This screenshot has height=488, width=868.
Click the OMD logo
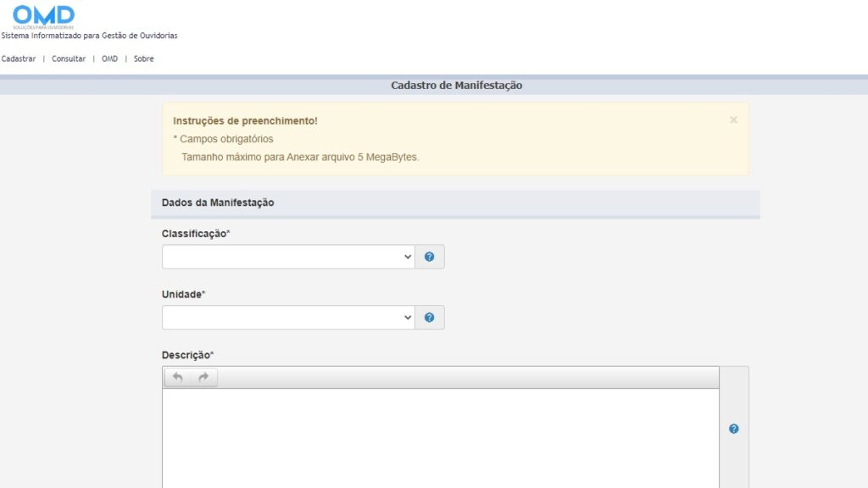43,17
